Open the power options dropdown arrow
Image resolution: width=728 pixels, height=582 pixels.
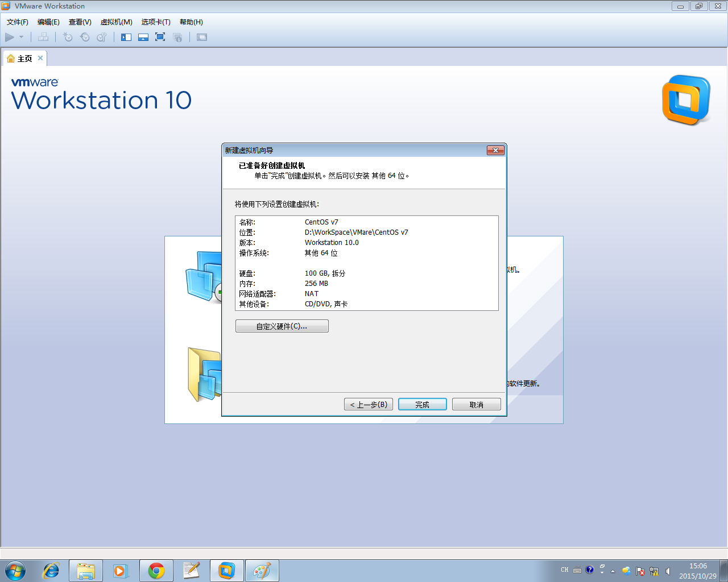tap(22, 37)
